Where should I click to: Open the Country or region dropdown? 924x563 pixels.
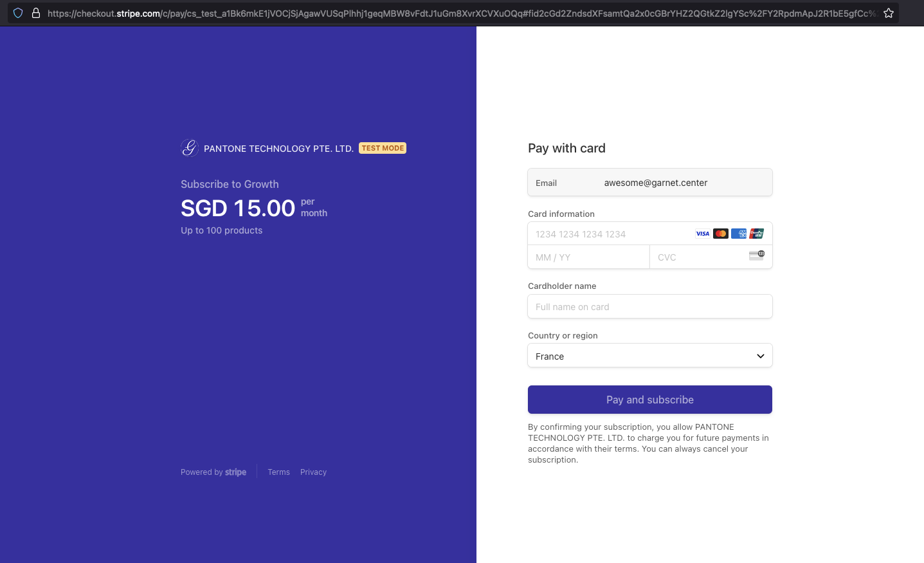tap(649, 355)
